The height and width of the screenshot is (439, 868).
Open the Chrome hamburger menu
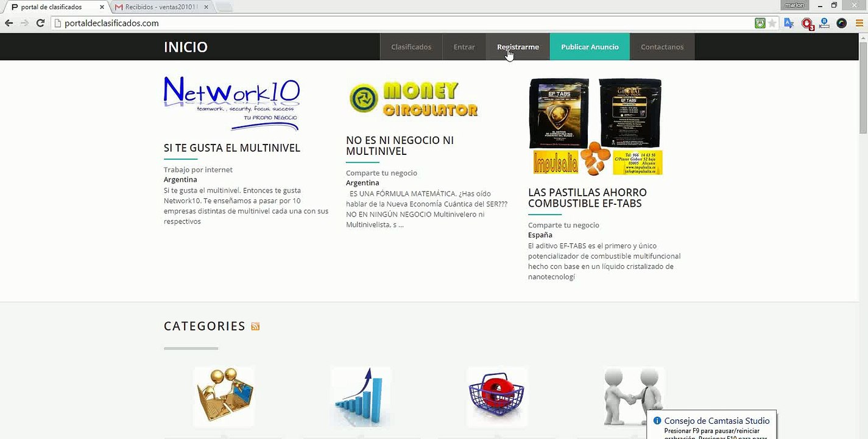coord(859,23)
